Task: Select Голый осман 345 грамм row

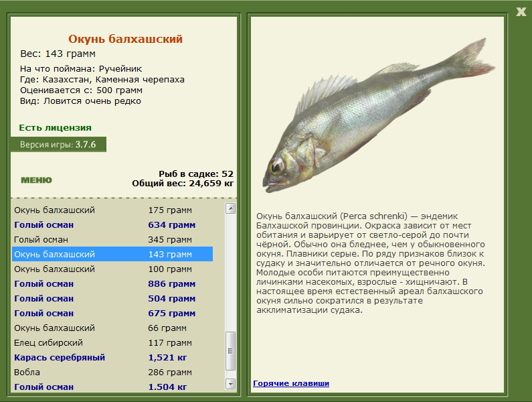Action: [112, 240]
